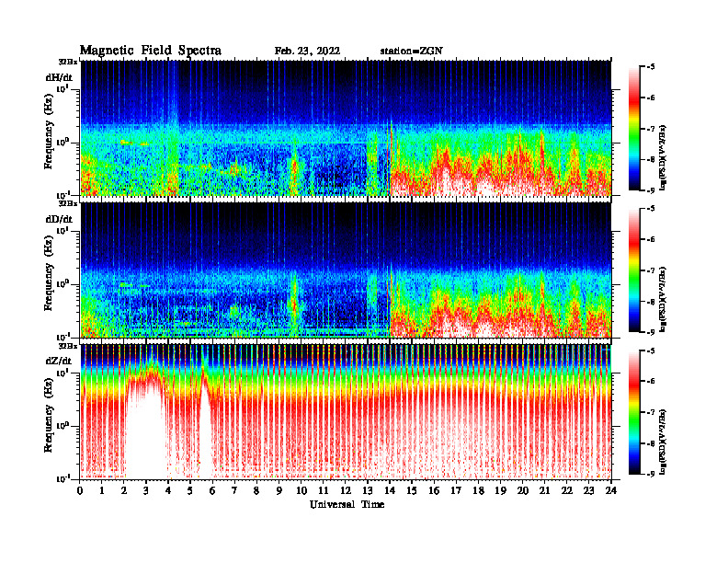The height and width of the screenshot is (563, 728).
Task: Click hour tick label 6 on time axis
Action: coord(212,491)
